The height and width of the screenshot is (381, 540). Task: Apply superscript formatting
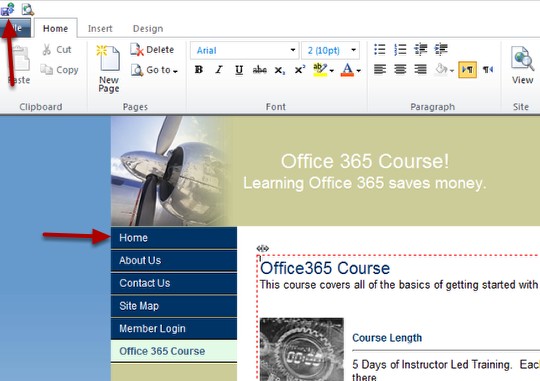tap(300, 70)
